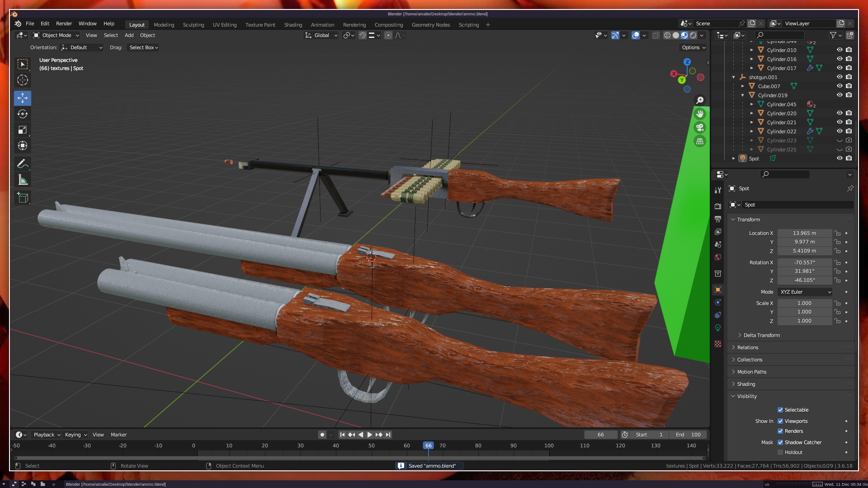Uncheck the Selectable checkbox
Screen dimensions: 868x488
click(x=780, y=410)
